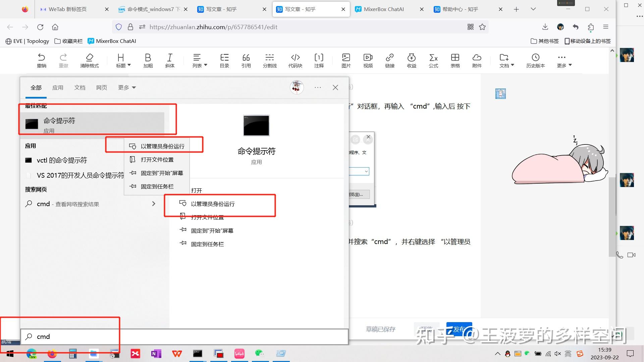
Task: Insert an image into the article
Action: pyautogui.click(x=346, y=60)
